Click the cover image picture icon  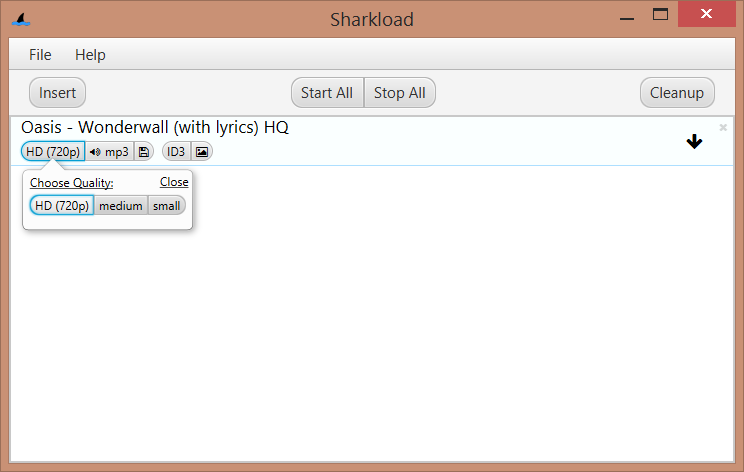201,152
